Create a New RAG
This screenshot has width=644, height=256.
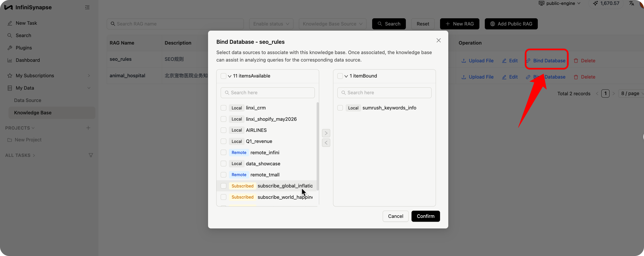click(x=460, y=24)
